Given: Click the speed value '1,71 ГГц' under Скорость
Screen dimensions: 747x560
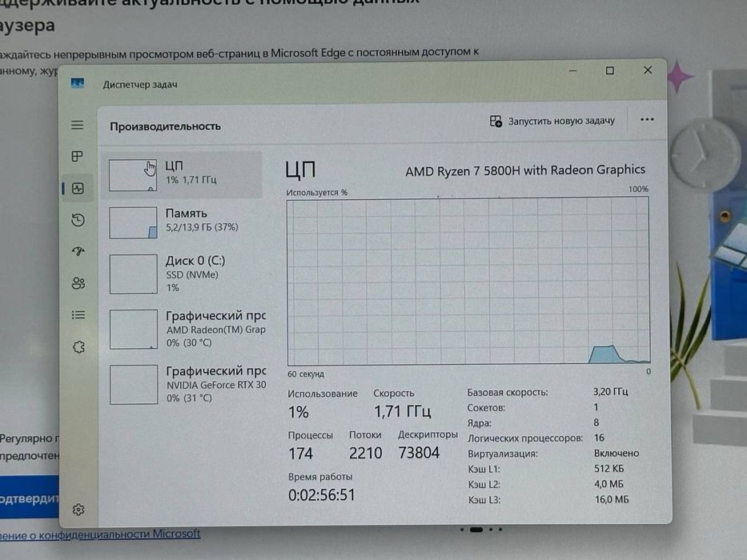Looking at the screenshot, I should point(403,411).
